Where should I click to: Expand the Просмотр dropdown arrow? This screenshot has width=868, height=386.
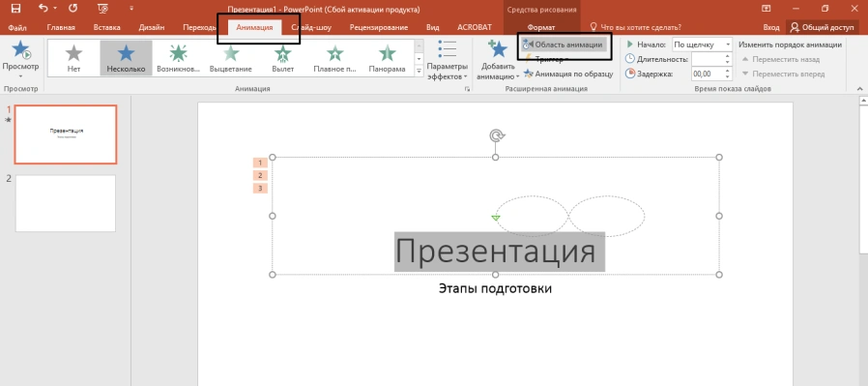[20, 75]
